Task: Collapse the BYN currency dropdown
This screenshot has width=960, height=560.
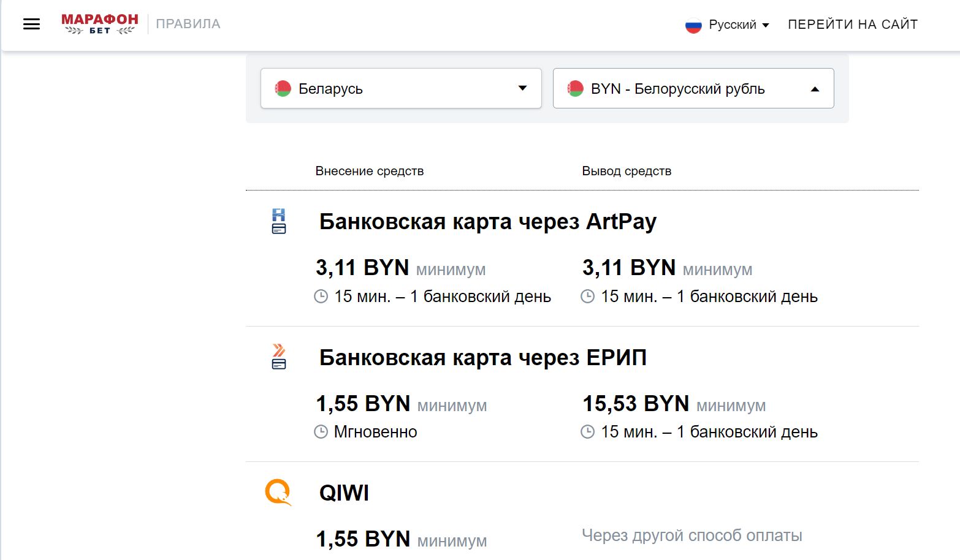Action: [693, 88]
